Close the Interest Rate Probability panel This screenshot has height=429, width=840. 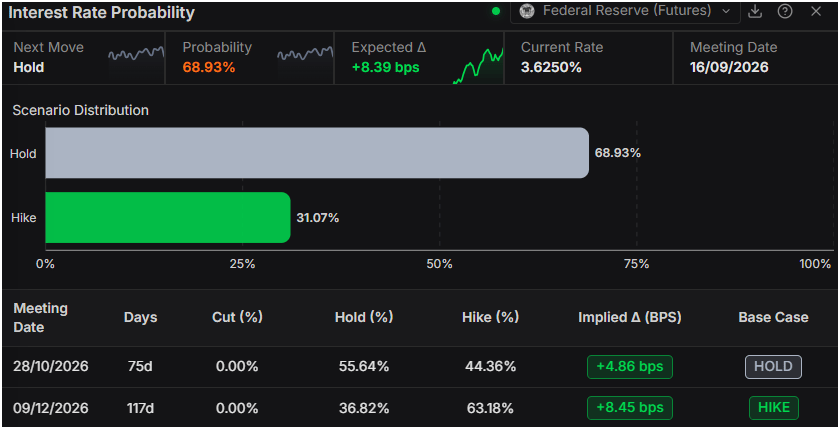(815, 11)
